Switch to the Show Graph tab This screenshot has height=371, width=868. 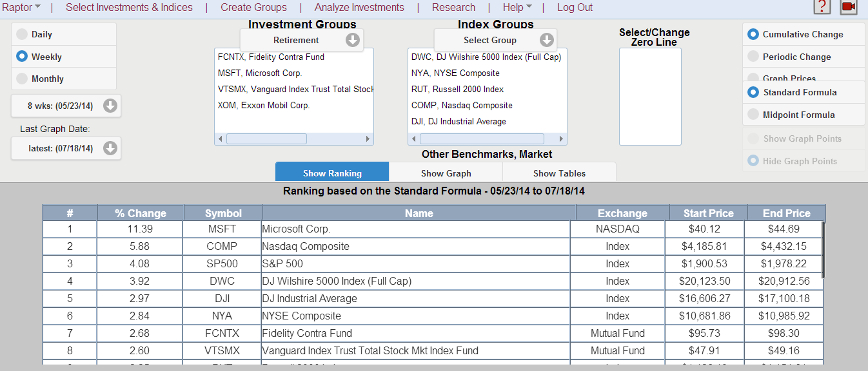tap(446, 173)
